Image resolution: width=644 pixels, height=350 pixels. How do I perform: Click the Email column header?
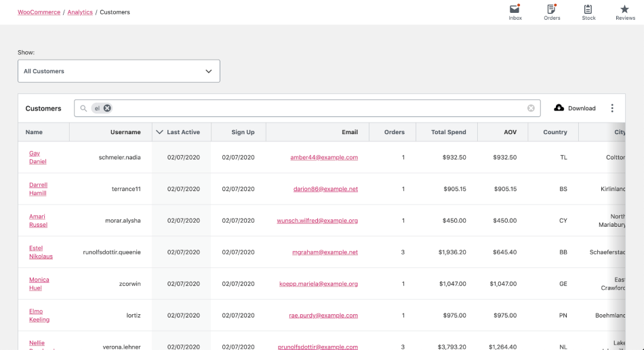pos(350,132)
